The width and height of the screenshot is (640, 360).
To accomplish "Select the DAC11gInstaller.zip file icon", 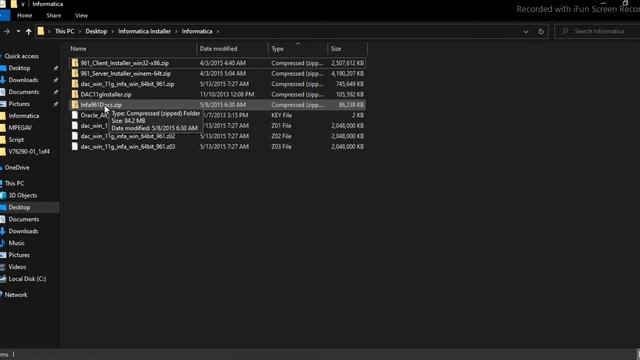I will coord(75,94).
